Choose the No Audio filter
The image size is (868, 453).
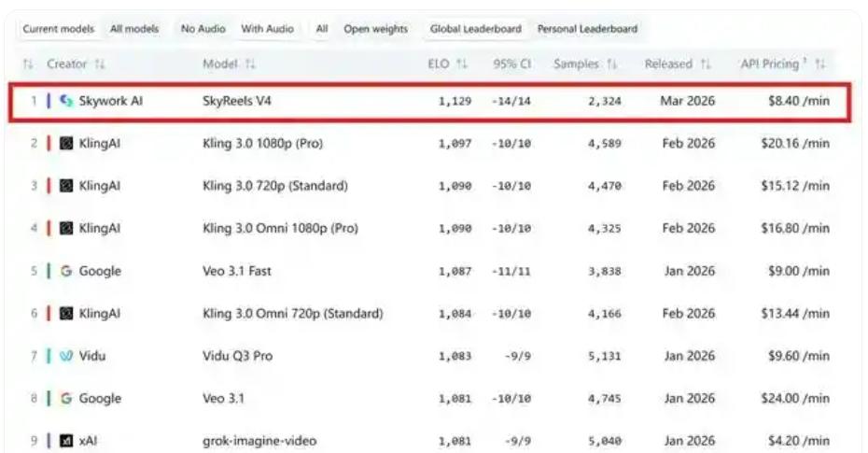click(x=203, y=29)
